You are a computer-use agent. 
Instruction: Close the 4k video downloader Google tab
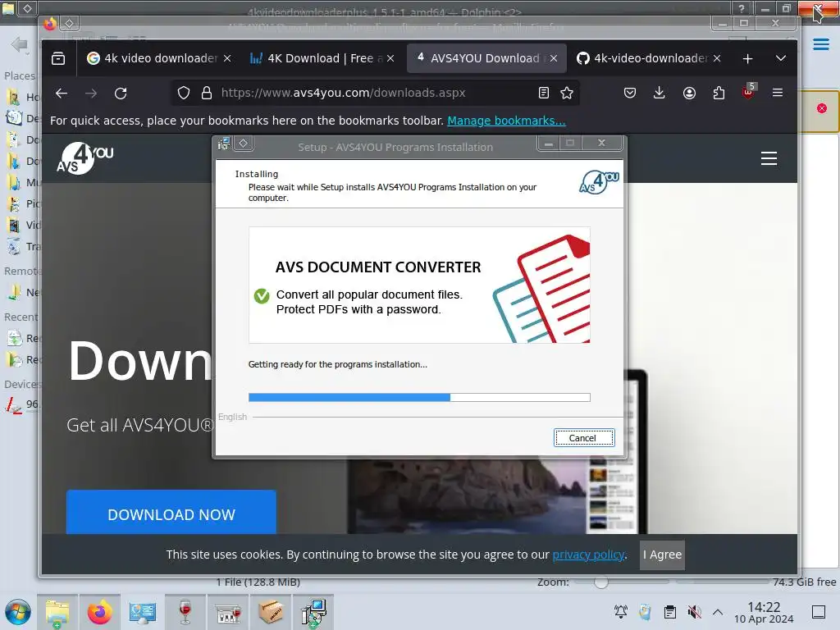227,58
